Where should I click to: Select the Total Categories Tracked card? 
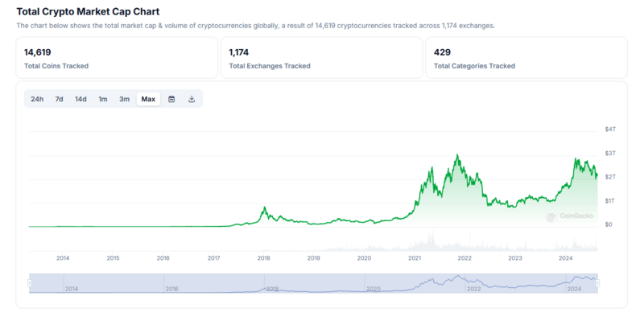(x=526, y=58)
